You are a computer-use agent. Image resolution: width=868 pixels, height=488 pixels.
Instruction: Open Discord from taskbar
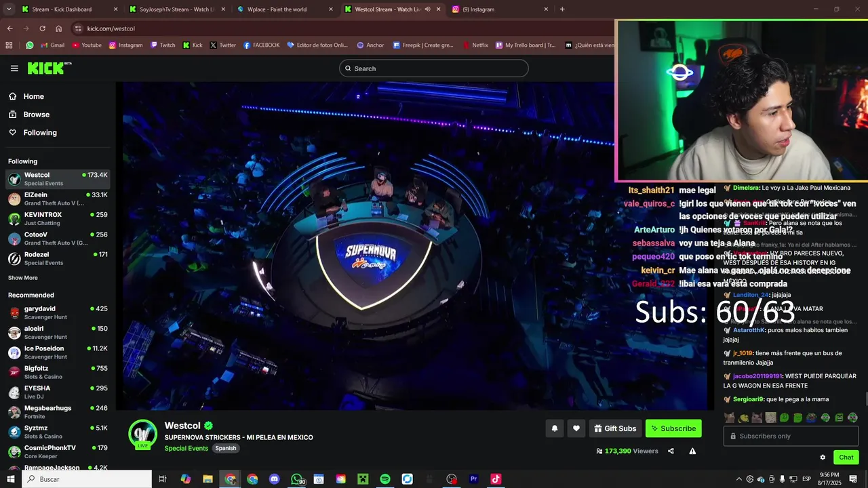(275, 479)
